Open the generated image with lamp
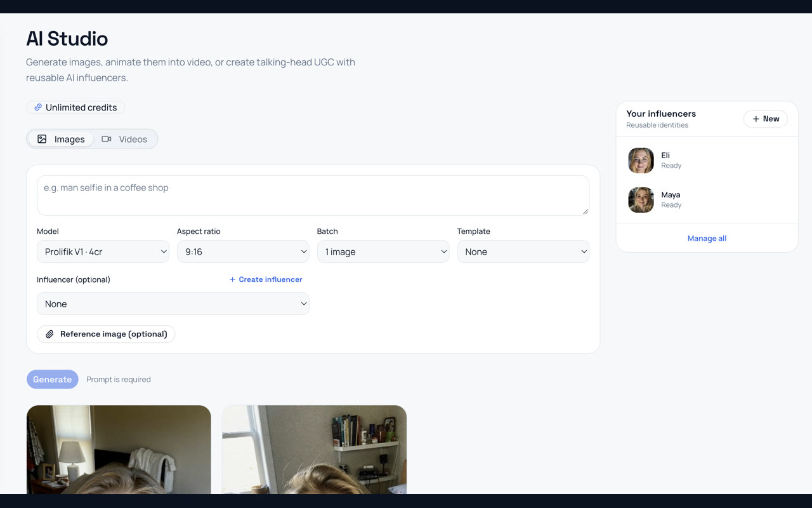The image size is (812, 508). tap(119, 450)
